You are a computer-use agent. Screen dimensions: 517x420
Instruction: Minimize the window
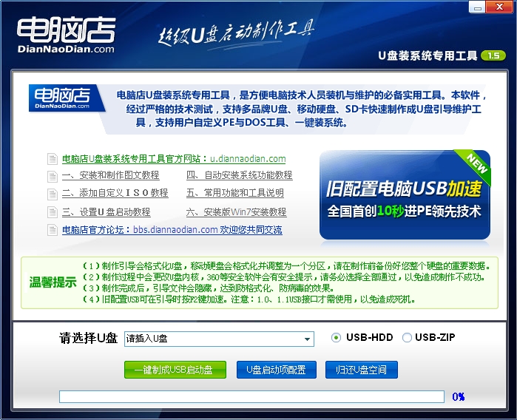point(477,7)
